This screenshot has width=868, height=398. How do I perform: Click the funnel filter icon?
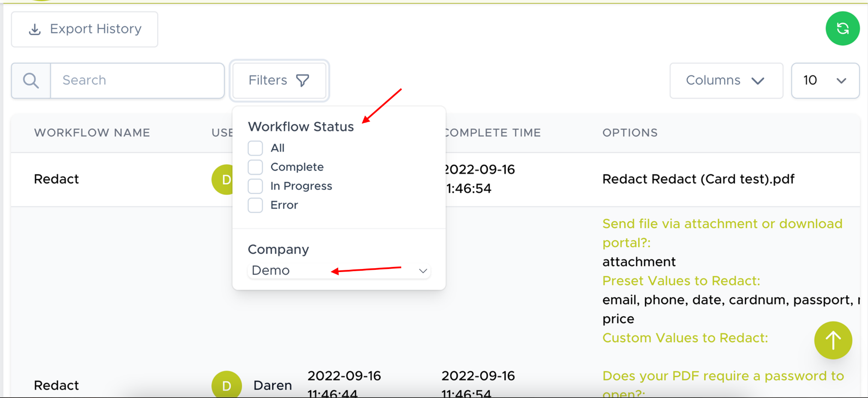pyautogui.click(x=303, y=81)
